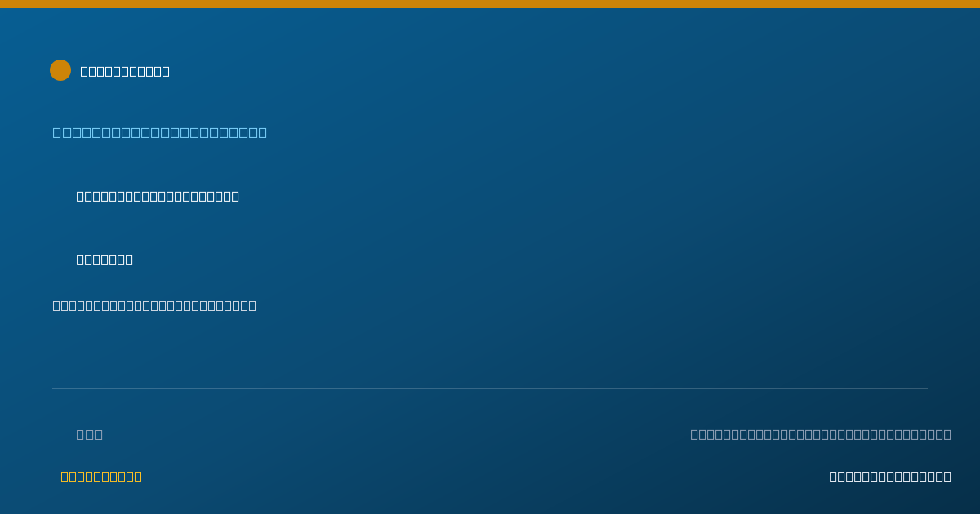Click the thin horizontal divider line

(490, 388)
